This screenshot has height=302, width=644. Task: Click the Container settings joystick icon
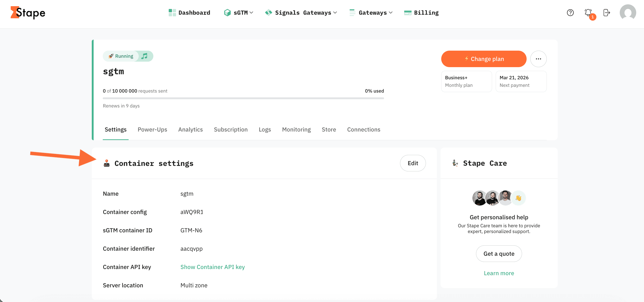tap(107, 163)
